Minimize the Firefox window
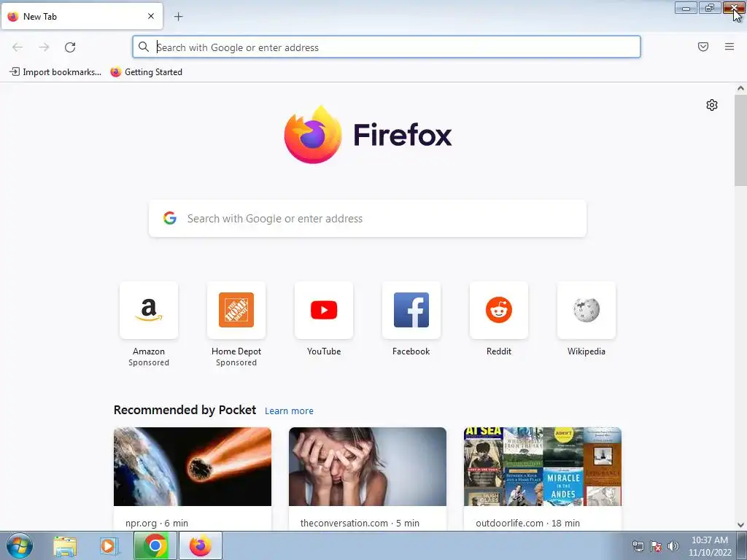This screenshot has height=560, width=747. (686, 8)
